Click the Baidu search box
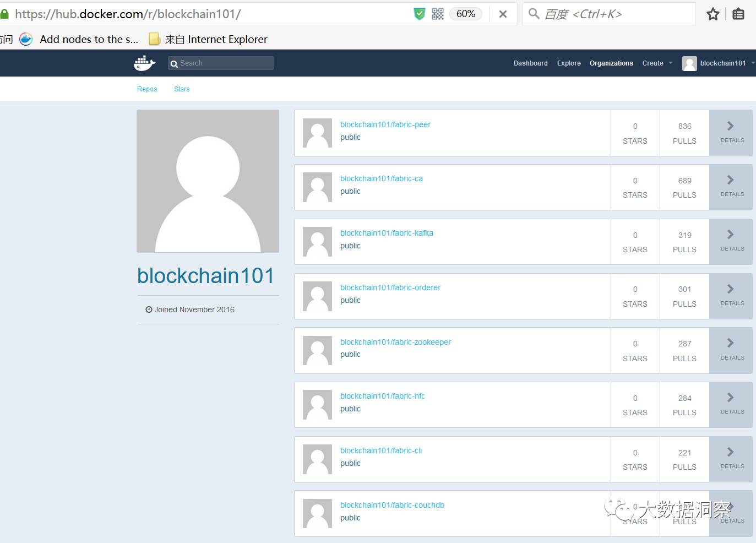 pyautogui.click(x=608, y=14)
